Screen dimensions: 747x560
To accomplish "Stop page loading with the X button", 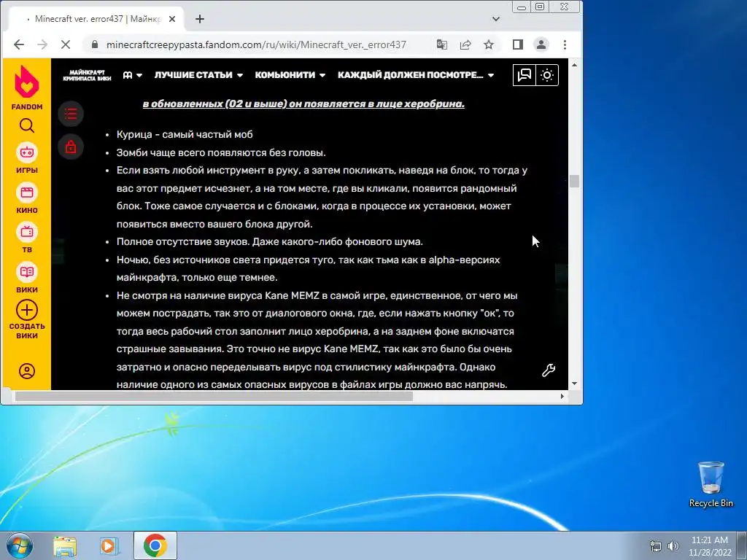I will [66, 44].
